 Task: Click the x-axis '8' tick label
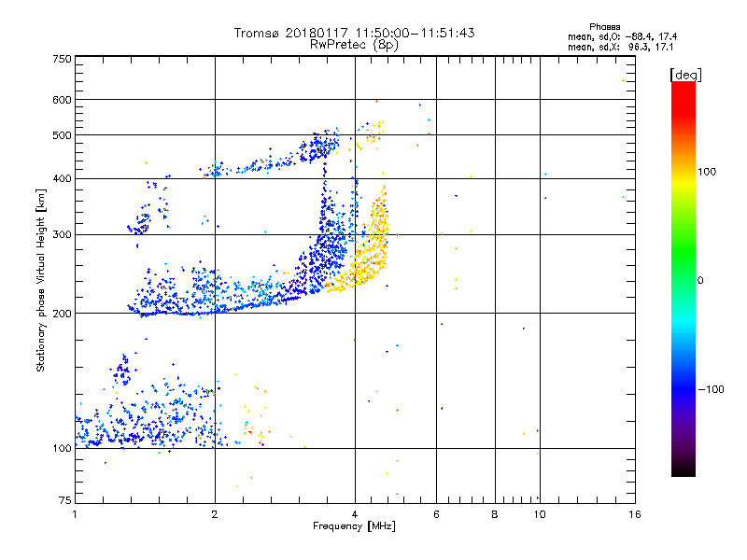[x=495, y=514]
